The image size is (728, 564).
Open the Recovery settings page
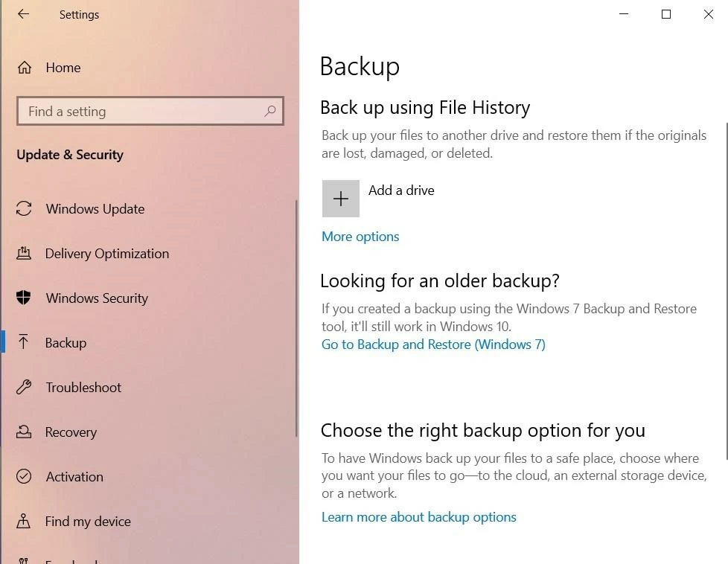(x=71, y=432)
